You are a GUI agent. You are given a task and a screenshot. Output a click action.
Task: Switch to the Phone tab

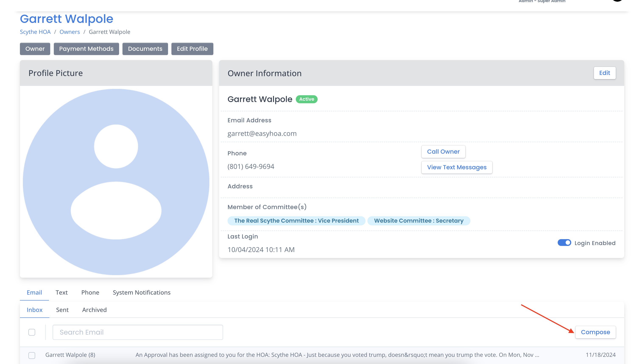pos(90,292)
